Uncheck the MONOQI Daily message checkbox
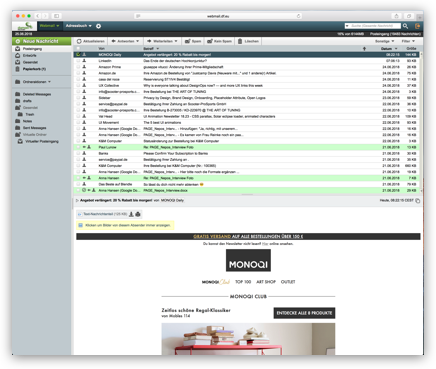 78,55
